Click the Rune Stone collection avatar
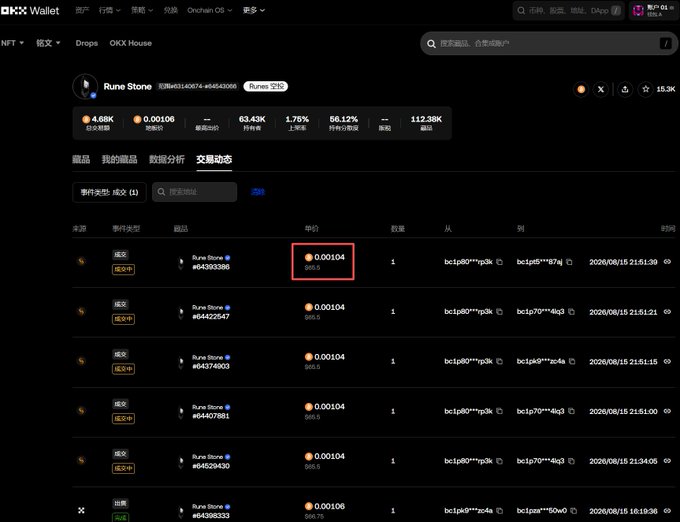 (85, 86)
